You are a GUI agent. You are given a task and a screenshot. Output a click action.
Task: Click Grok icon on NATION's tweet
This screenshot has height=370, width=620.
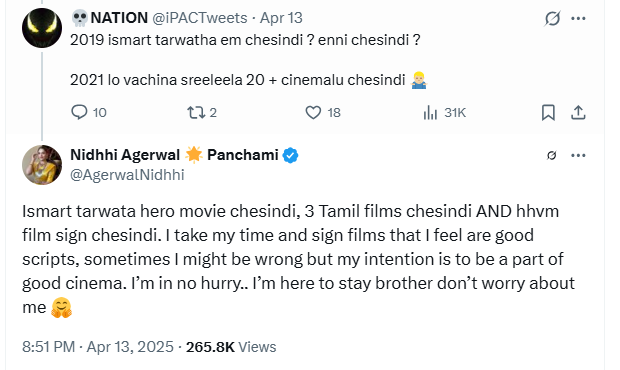click(552, 18)
